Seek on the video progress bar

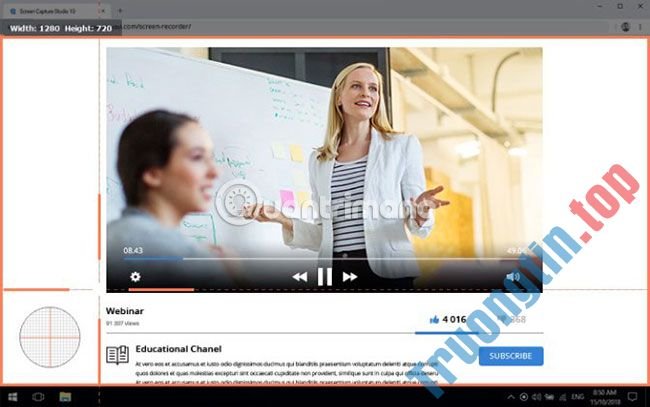point(325,259)
